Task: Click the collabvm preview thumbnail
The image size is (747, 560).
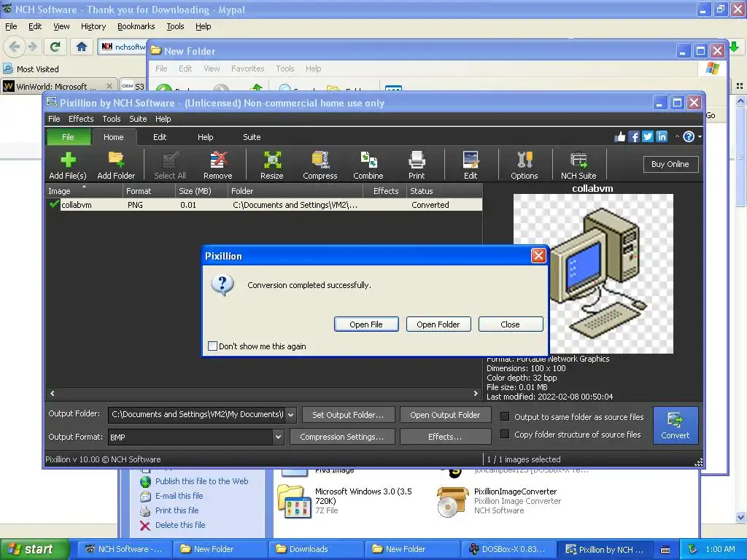Action: tap(593, 274)
